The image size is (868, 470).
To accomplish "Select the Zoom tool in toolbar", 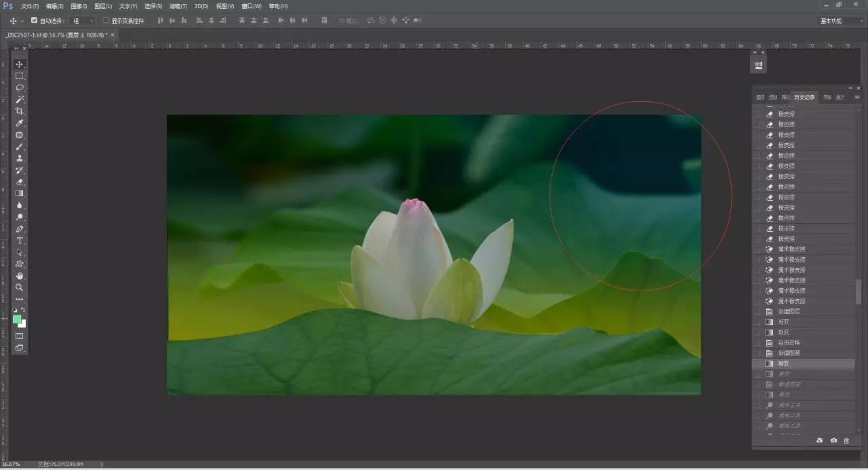I will coord(20,288).
